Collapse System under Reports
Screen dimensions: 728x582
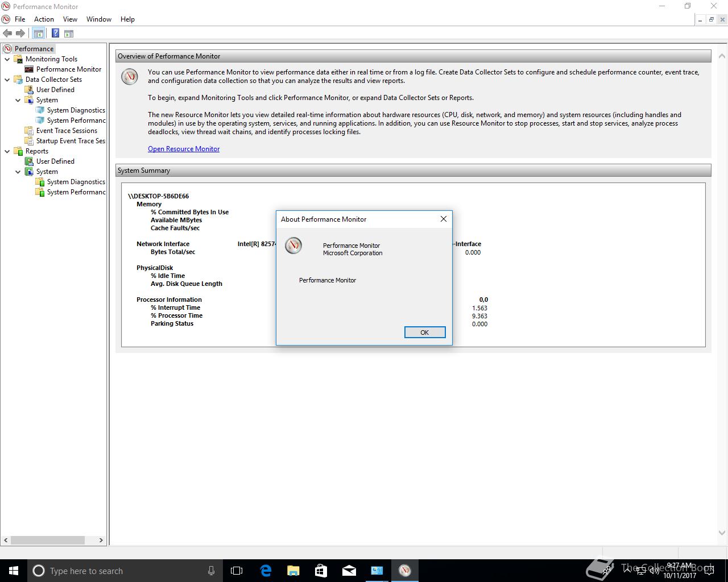click(18, 172)
